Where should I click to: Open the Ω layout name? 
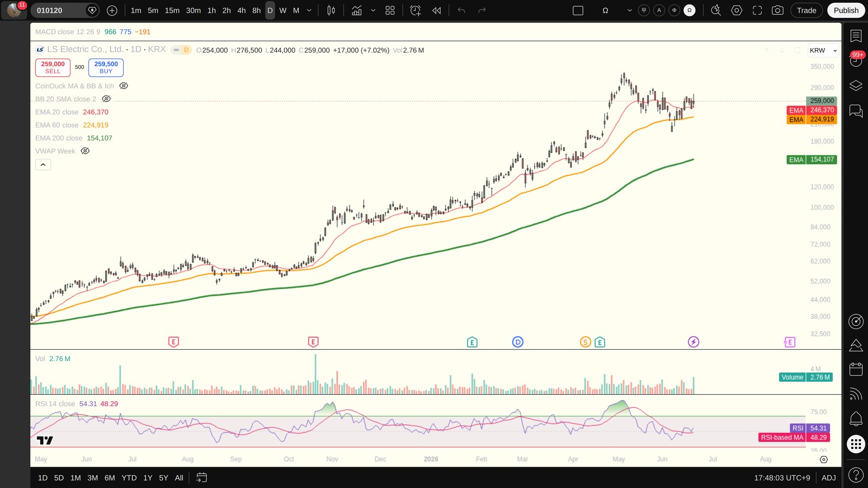[x=605, y=10]
